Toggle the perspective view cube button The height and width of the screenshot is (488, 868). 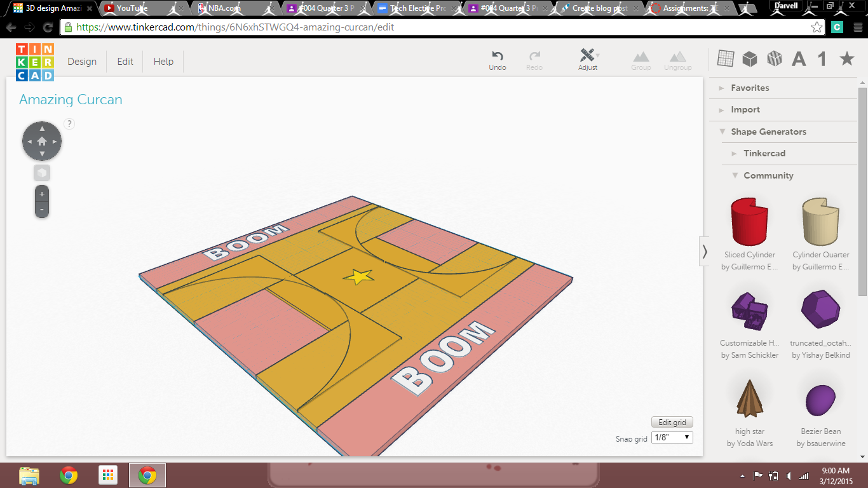pyautogui.click(x=42, y=173)
